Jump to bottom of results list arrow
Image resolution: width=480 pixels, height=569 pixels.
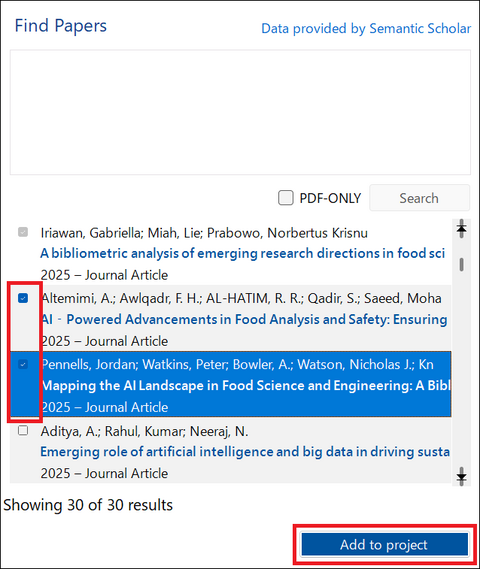tap(461, 476)
